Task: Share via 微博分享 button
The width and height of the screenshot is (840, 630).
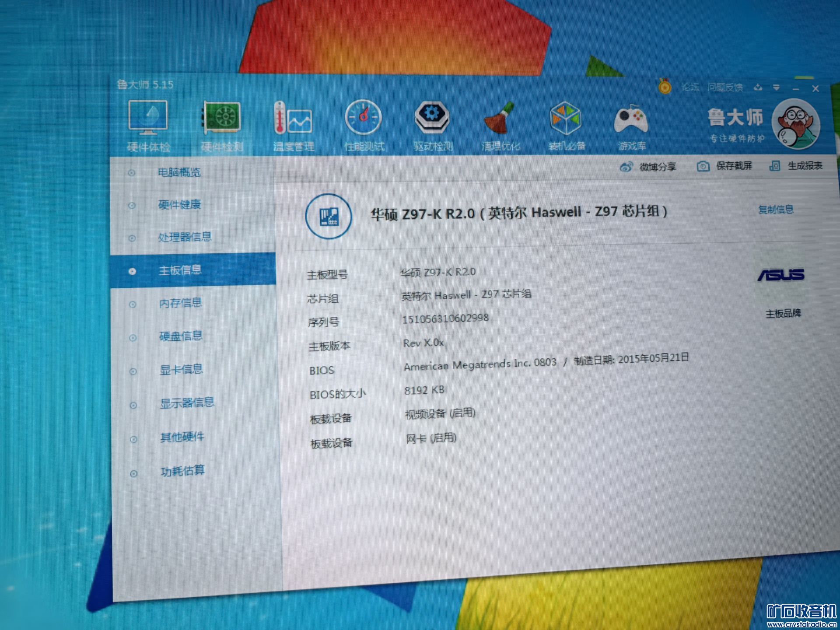Action: tap(658, 167)
